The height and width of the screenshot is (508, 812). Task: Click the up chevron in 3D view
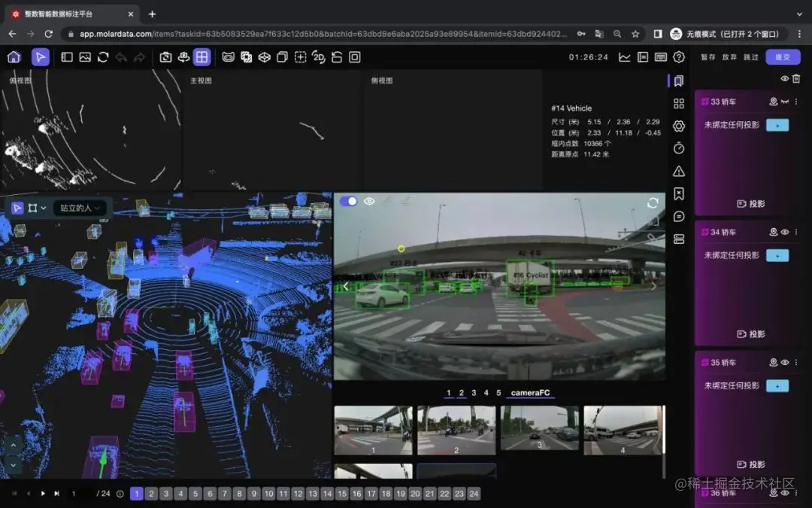click(13, 445)
